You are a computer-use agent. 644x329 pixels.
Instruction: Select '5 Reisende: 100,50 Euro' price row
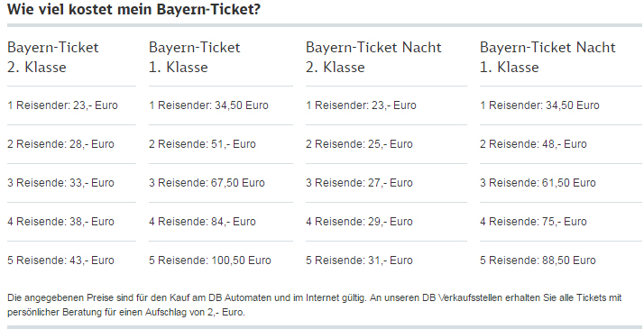[x=210, y=260]
